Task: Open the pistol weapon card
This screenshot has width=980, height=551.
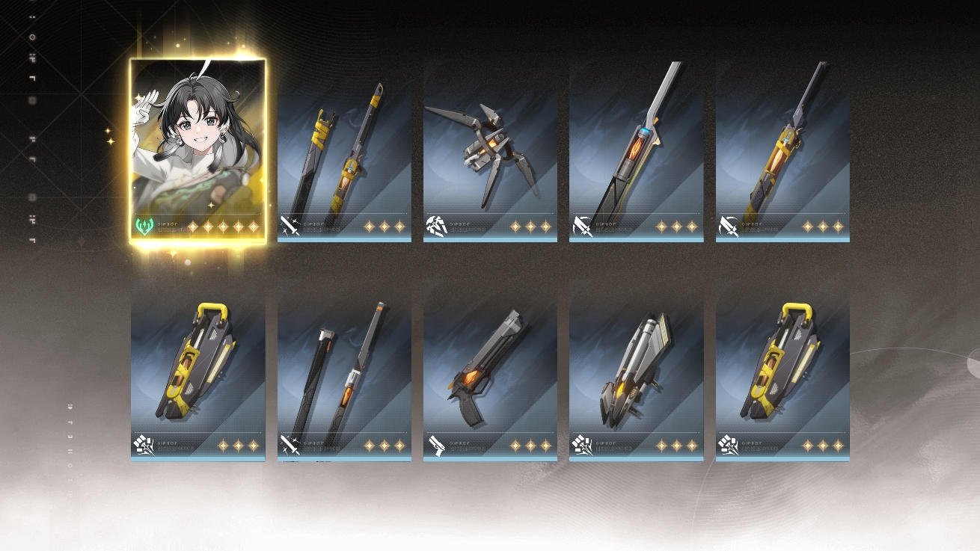Action: (x=490, y=370)
